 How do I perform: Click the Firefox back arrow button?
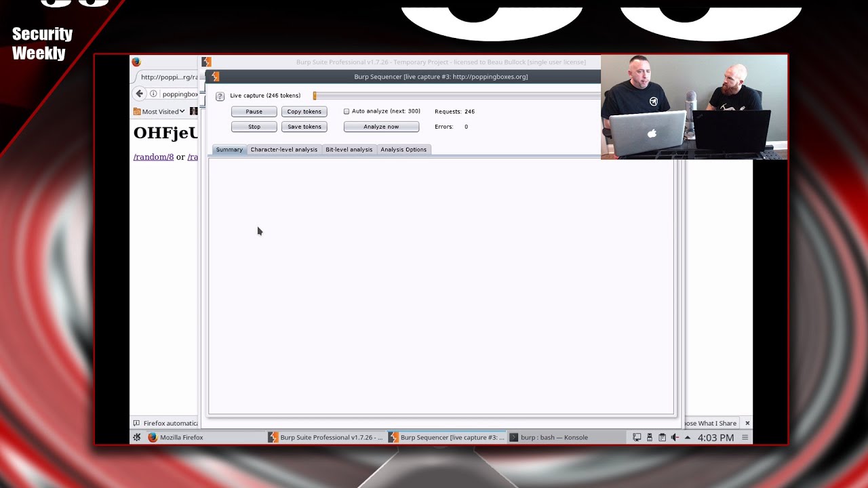pos(140,94)
